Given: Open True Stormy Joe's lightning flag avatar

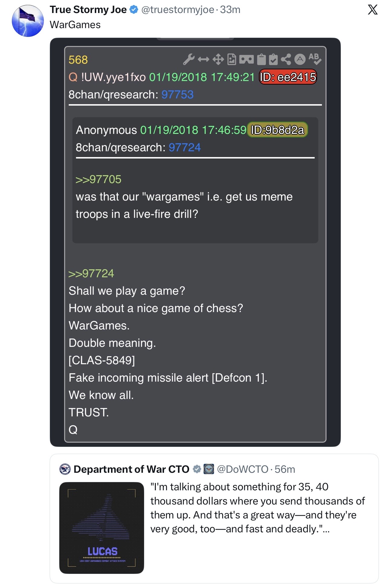Looking at the screenshot, I should point(28,21).
